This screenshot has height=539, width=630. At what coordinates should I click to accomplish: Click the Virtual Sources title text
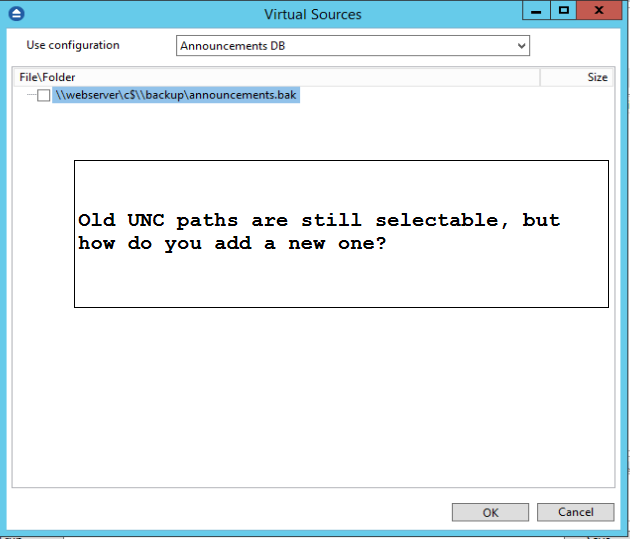(x=313, y=14)
